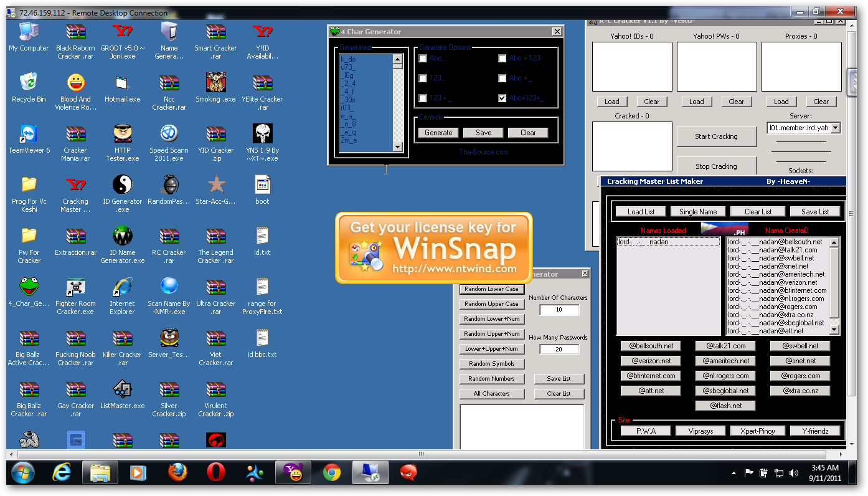868x496 pixels.
Task: Click the Number Of Characters input field
Action: tap(559, 310)
